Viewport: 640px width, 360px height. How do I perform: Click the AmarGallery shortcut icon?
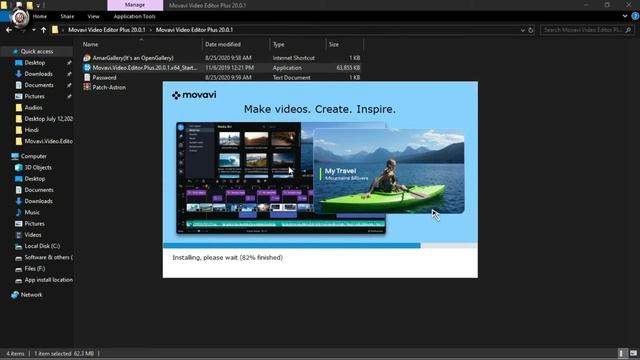pos(87,58)
